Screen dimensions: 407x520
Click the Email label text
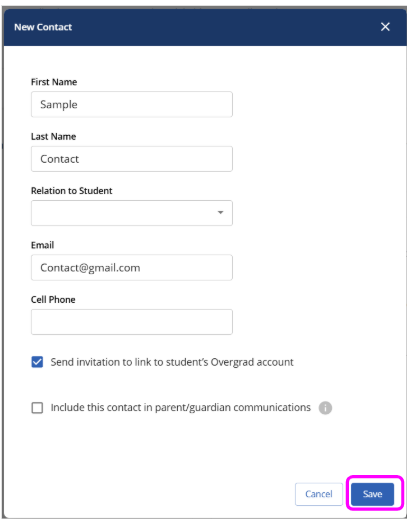click(42, 245)
